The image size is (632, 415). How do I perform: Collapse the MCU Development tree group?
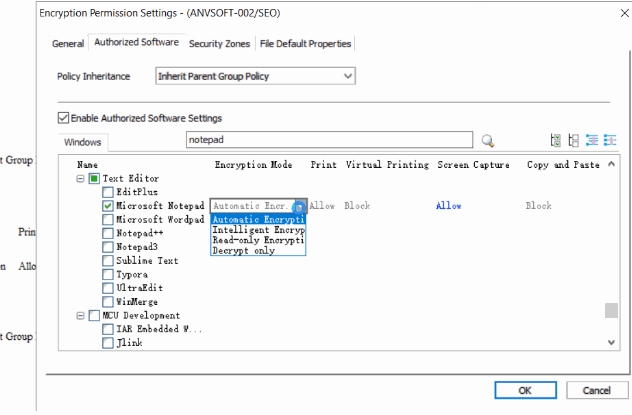tap(80, 315)
